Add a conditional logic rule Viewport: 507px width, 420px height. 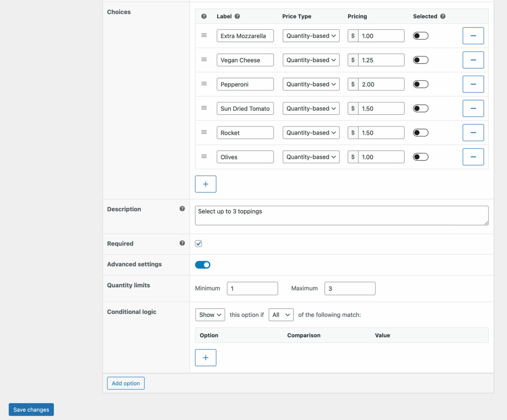point(205,357)
